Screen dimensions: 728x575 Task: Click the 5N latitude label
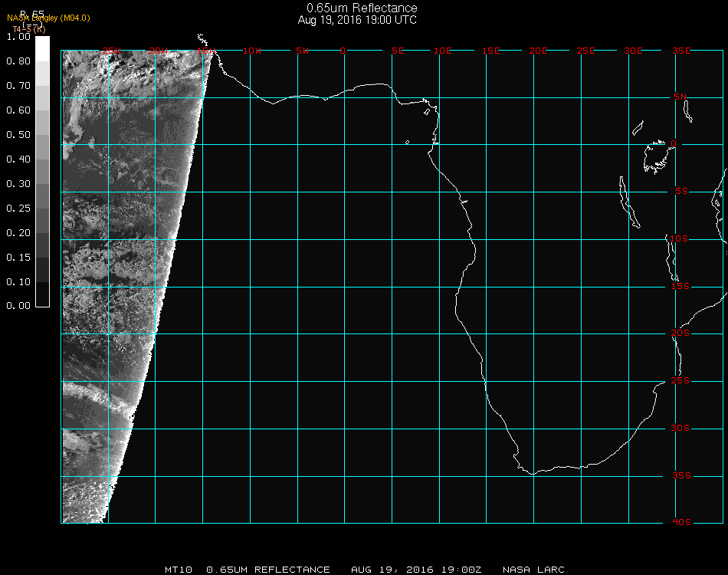click(x=680, y=97)
